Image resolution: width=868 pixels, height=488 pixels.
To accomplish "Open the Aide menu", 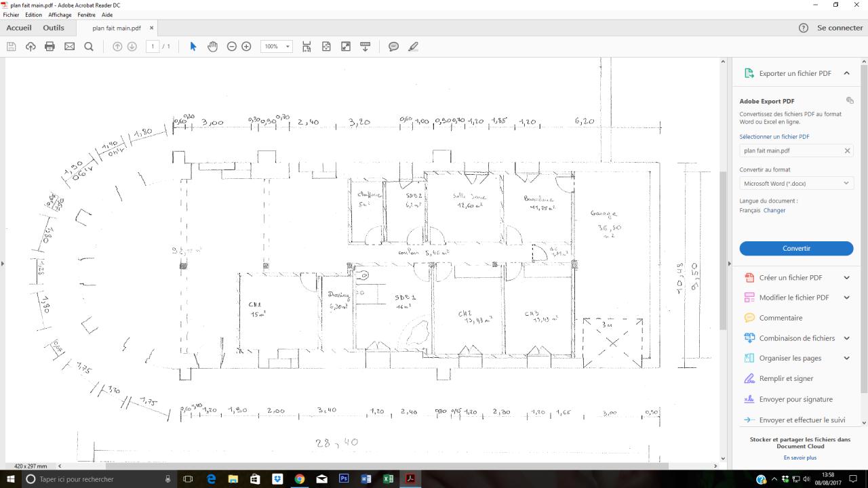I will pyautogui.click(x=107, y=14).
